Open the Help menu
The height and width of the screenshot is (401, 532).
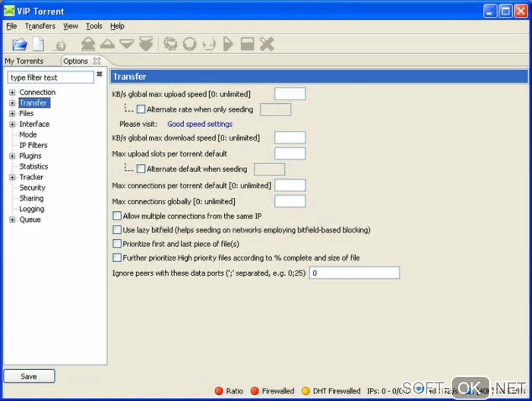pos(117,26)
